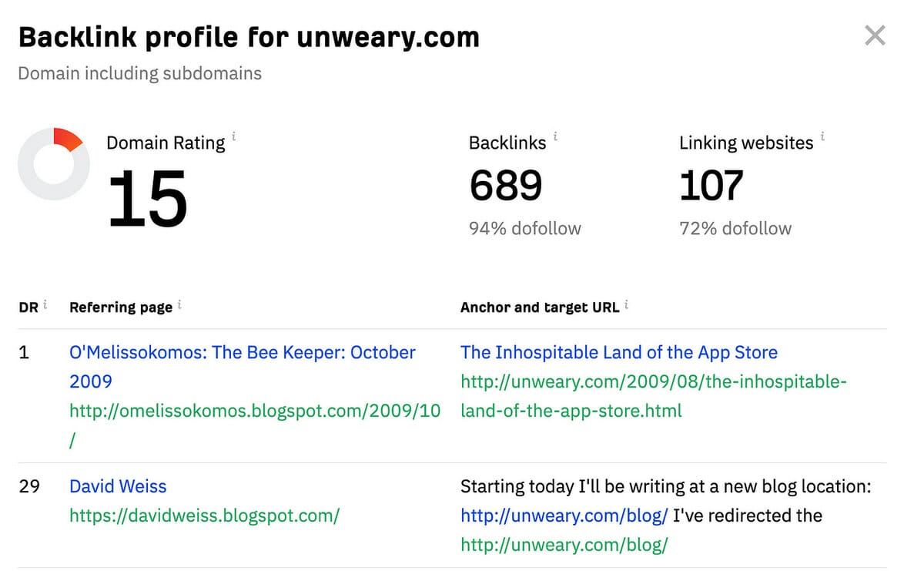Click the 689 backlinks count
This screenshot has width=924, height=571.
coord(505,186)
